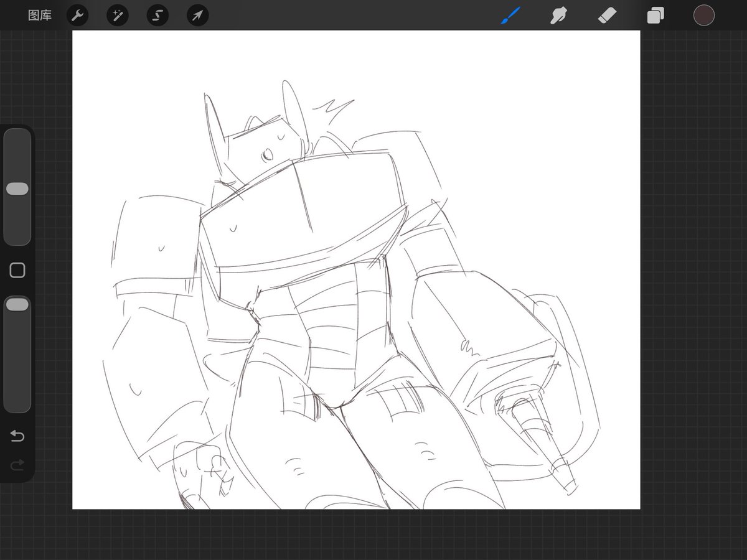Activate the Selection S tool
The height and width of the screenshot is (560, 747).
[157, 16]
